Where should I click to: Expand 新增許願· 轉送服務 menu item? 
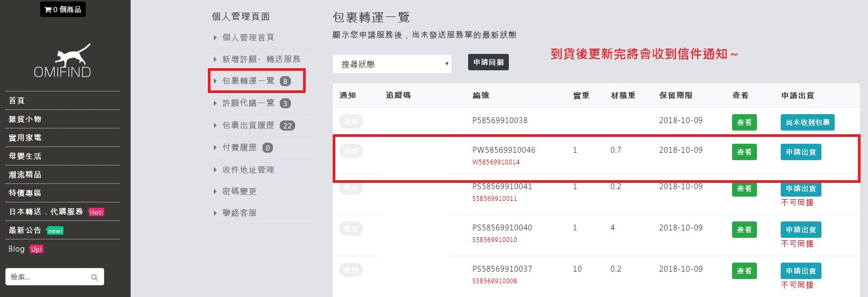pyautogui.click(x=261, y=59)
